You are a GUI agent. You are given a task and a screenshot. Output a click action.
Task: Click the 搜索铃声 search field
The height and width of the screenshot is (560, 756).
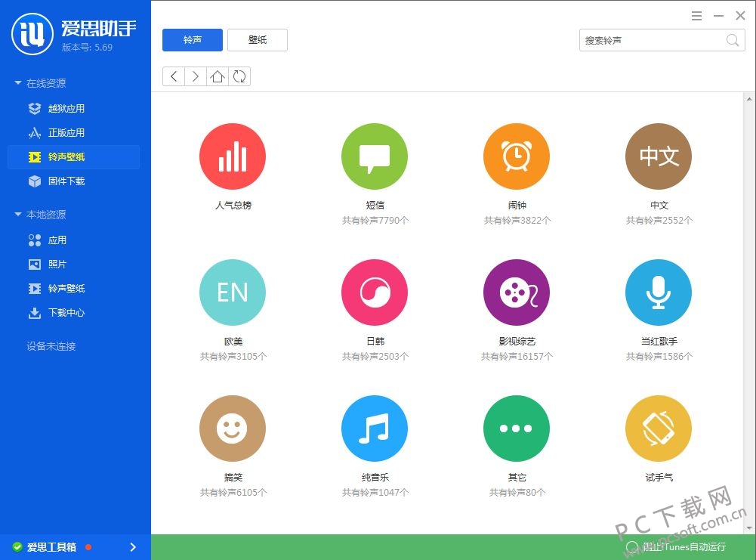(x=655, y=39)
